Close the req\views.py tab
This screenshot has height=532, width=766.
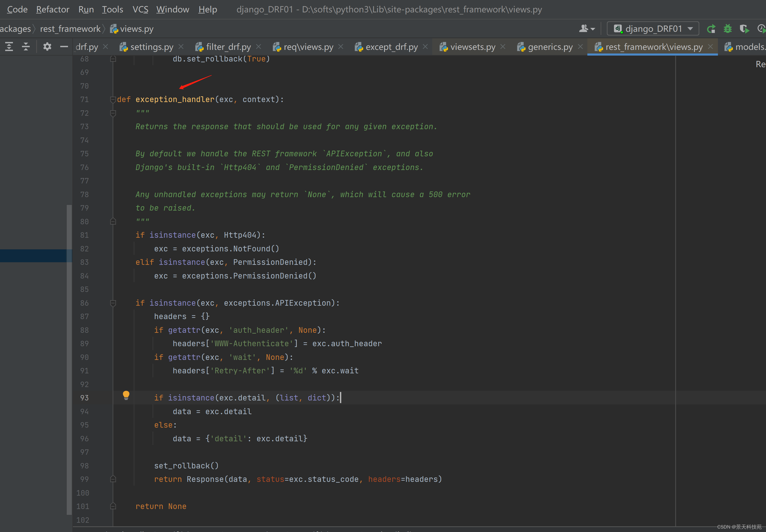coord(341,47)
